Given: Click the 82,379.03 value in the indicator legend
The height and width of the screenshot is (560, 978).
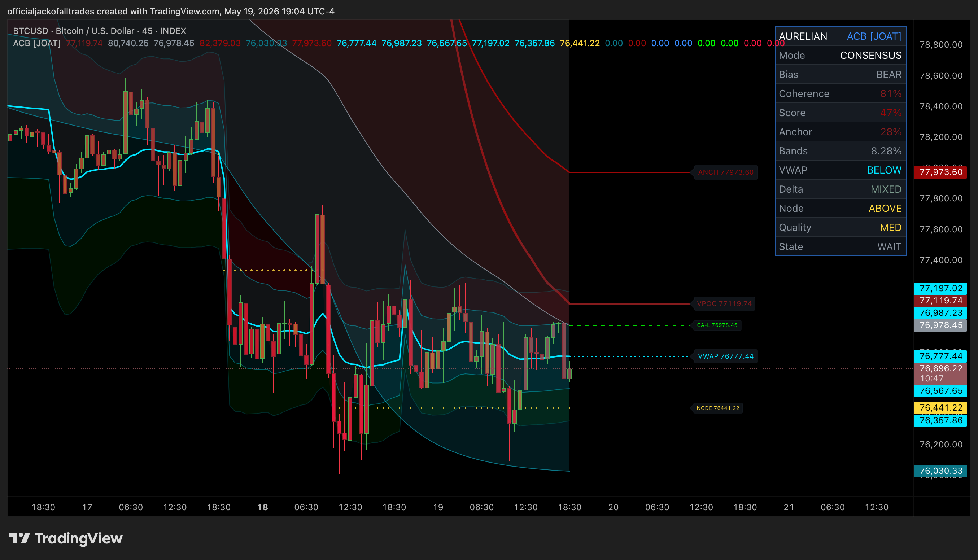Looking at the screenshot, I should [x=220, y=43].
